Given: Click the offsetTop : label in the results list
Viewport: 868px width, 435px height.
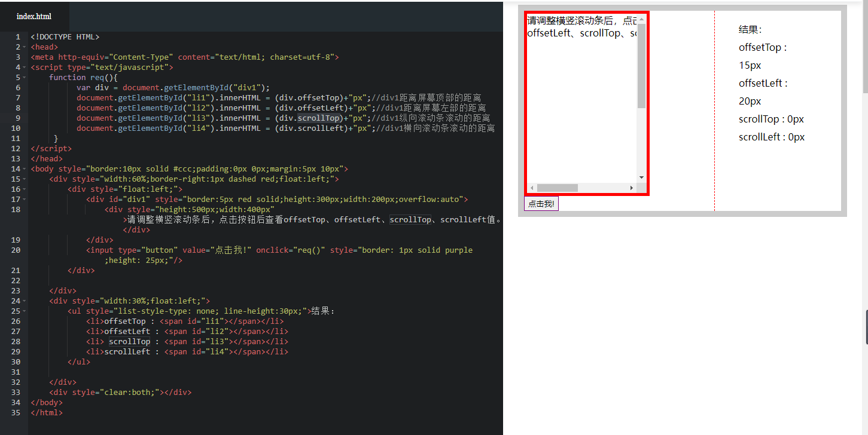Looking at the screenshot, I should pyautogui.click(x=763, y=47).
